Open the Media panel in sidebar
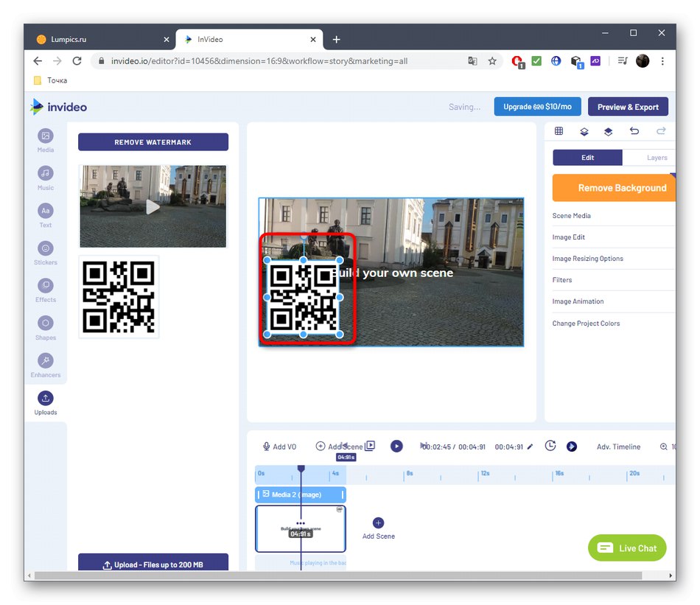The height and width of the screenshot is (605, 700). click(46, 140)
